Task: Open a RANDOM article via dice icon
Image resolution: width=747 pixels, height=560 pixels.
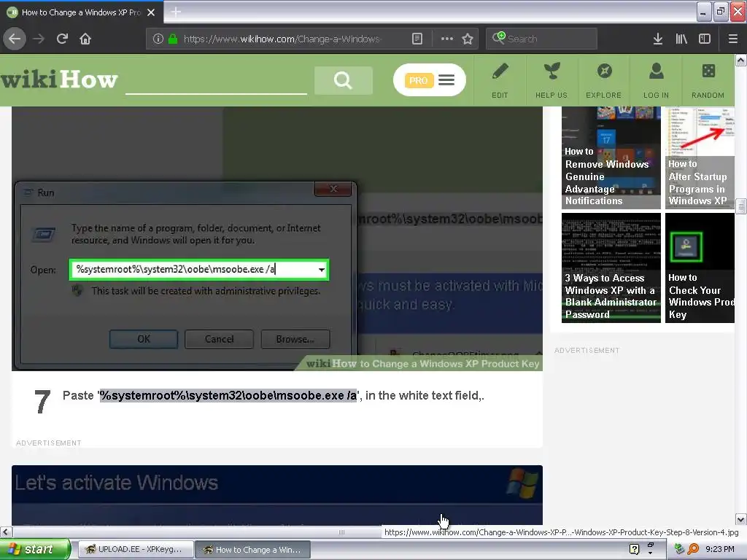Action: [708, 80]
